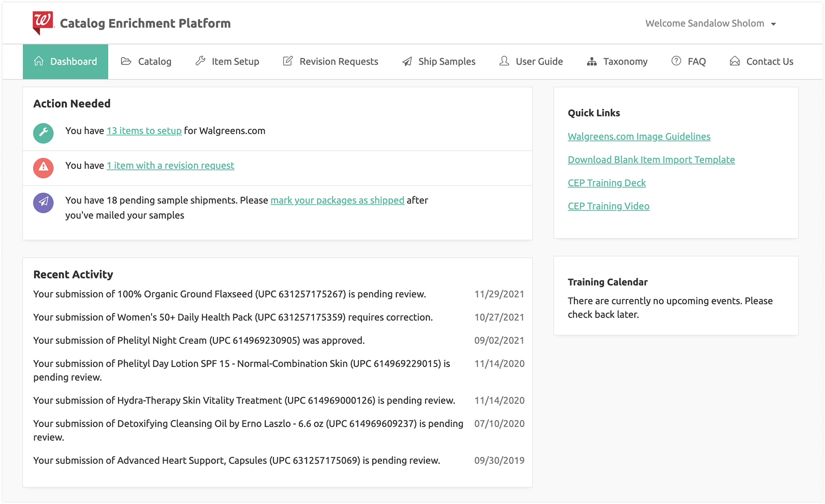Click the folder icon beside Catalog
825x504 pixels.
click(126, 61)
